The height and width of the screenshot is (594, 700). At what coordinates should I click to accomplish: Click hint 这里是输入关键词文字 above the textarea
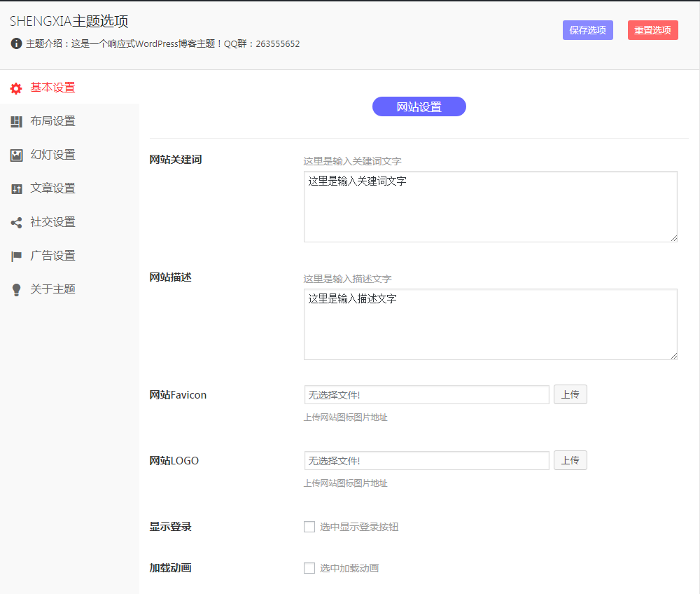pyautogui.click(x=352, y=161)
